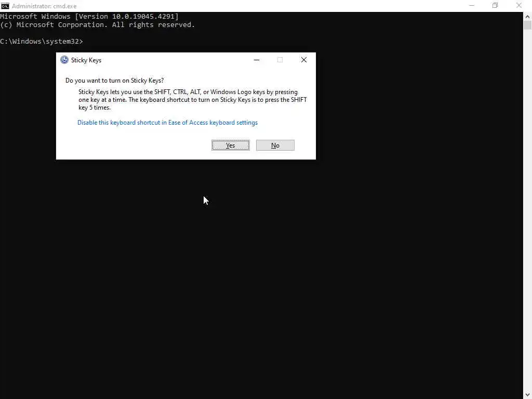
Task: Minimize the Sticky Keys dialog
Action: tap(257, 60)
